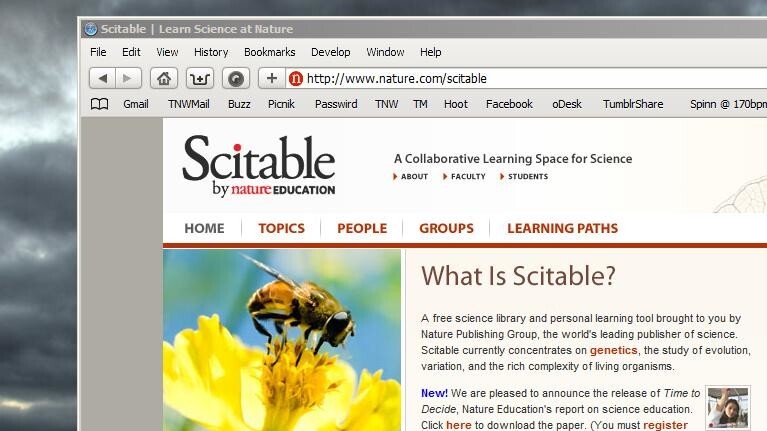Open the TNWMail bookmark
Viewport: 767px width, 431px height.
(188, 104)
